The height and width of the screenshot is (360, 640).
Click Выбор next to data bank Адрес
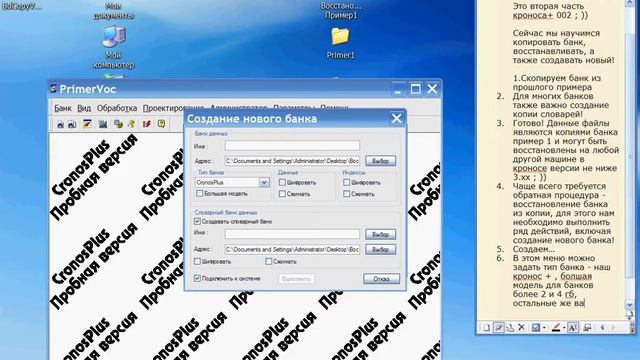click(380, 161)
